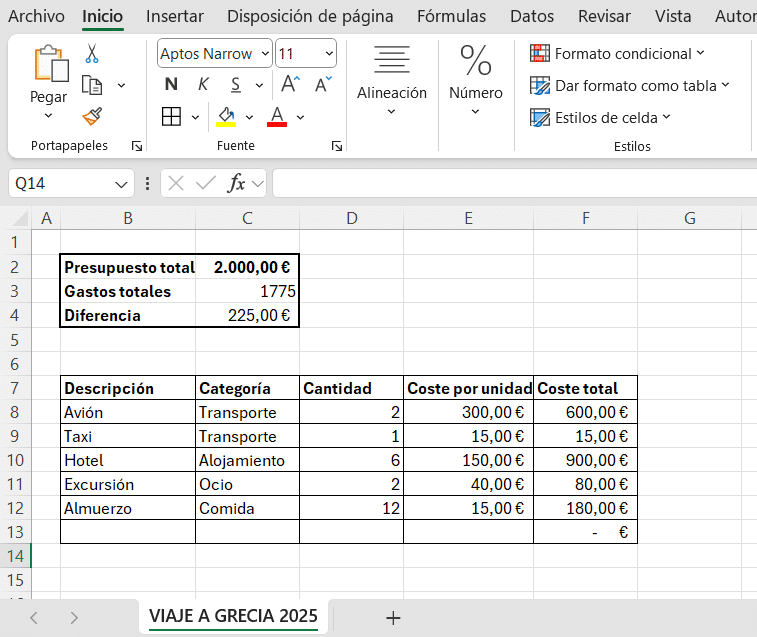
Task: Expand underline style arrow
Action: [x=259, y=85]
